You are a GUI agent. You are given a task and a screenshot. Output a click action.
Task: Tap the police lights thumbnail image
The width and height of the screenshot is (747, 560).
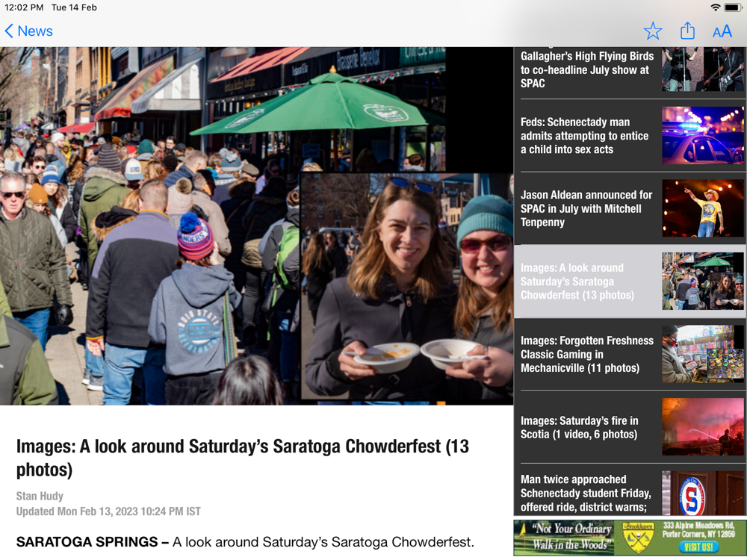point(703,136)
